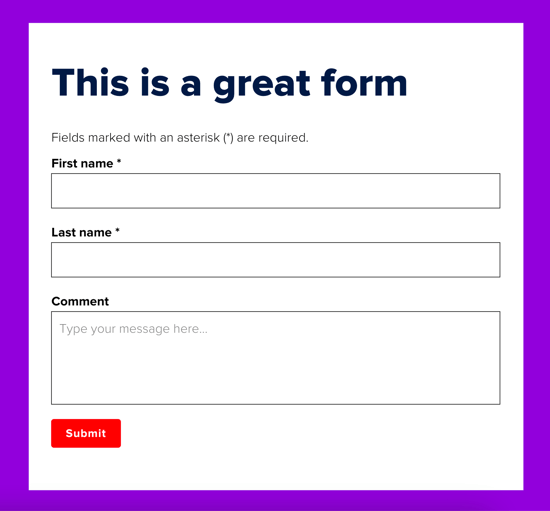The height and width of the screenshot is (511, 550).
Task: Focus the Last name input field
Action: point(276,260)
